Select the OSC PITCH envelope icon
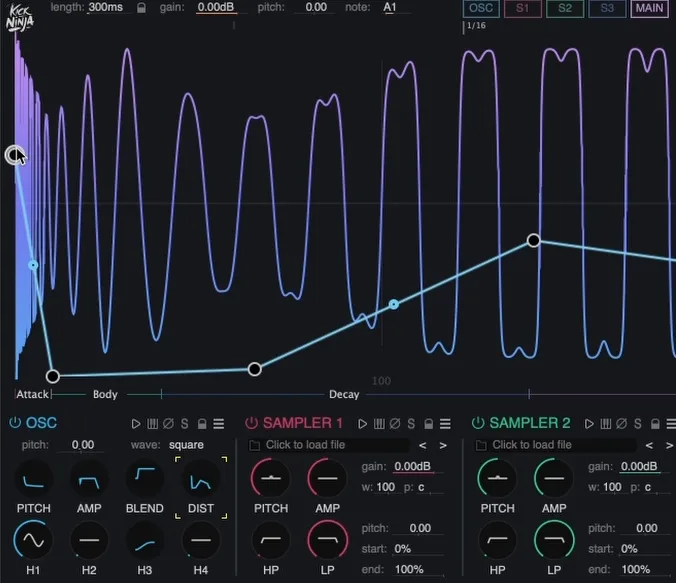The image size is (676, 583). (33, 480)
